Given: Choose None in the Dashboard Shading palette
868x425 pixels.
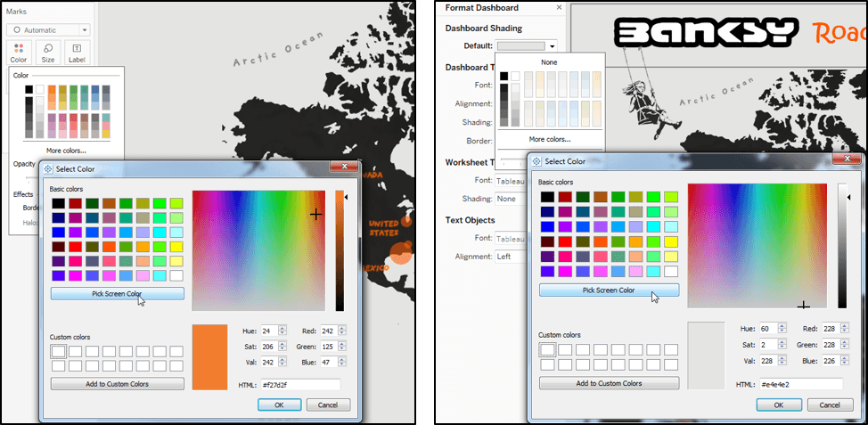Looking at the screenshot, I should pos(549,62).
